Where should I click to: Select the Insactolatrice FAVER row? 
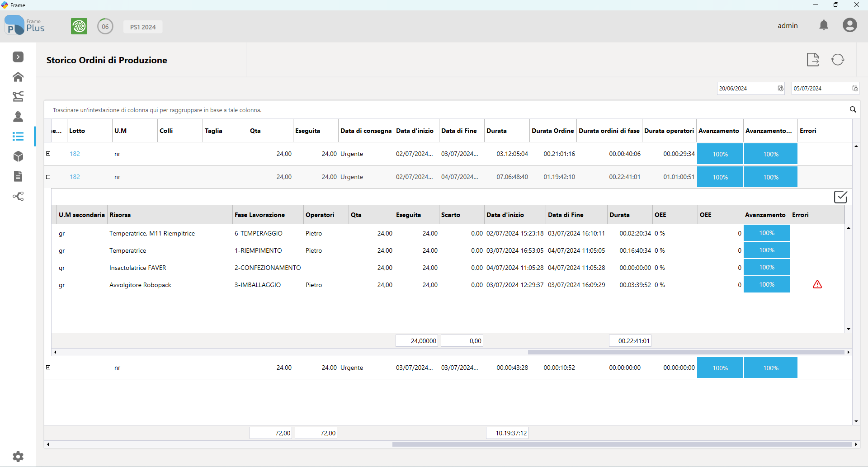448,268
